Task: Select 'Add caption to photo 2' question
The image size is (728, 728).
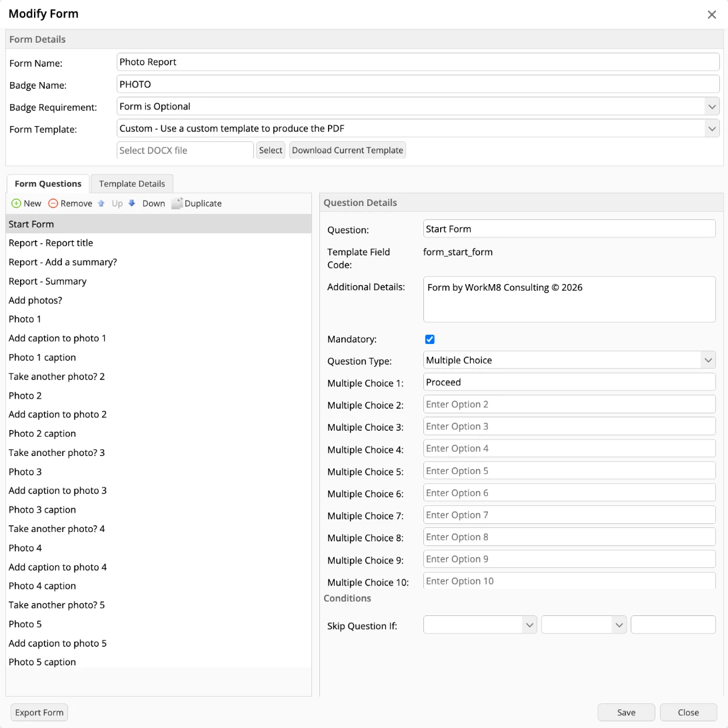Action: point(158,415)
